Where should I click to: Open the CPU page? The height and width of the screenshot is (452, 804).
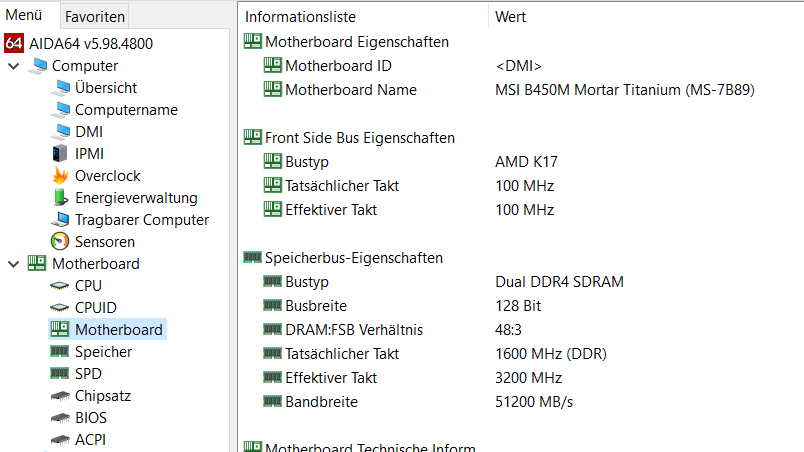pyautogui.click(x=88, y=285)
